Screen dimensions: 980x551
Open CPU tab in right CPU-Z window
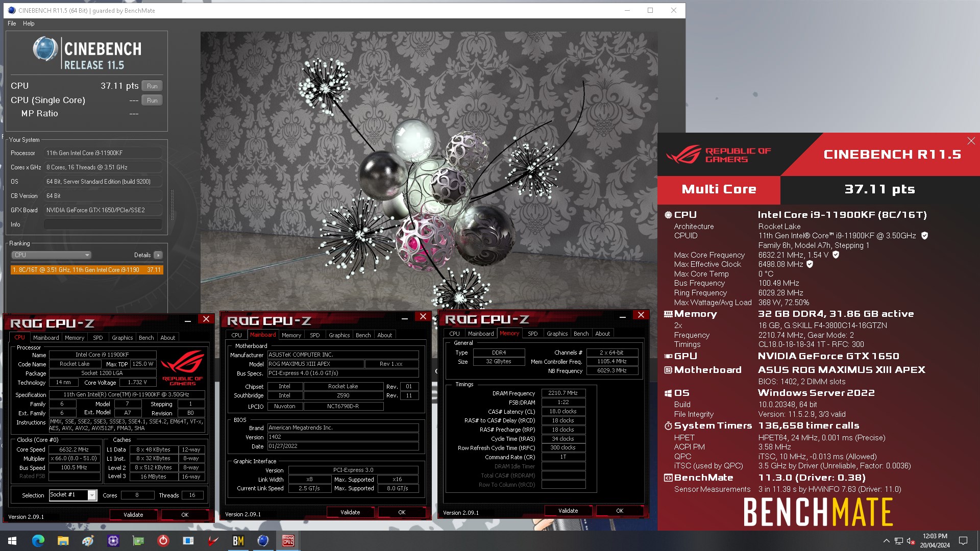[x=454, y=334]
